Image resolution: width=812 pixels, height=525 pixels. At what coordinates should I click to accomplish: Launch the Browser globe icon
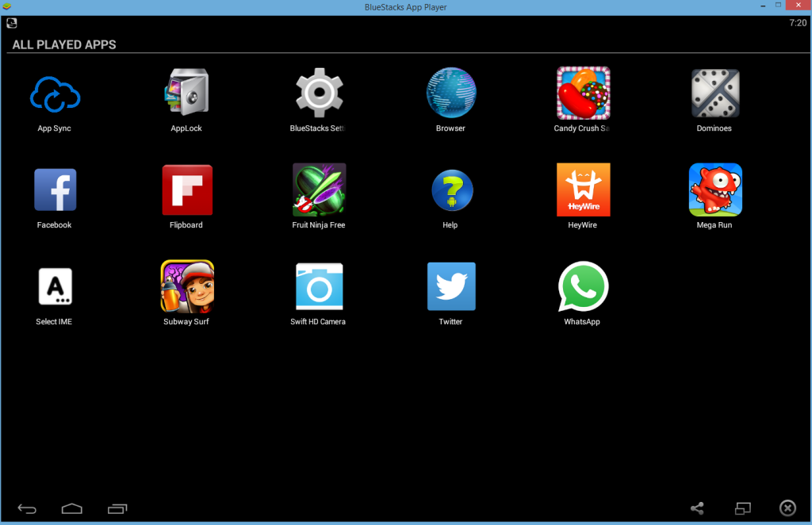(451, 93)
